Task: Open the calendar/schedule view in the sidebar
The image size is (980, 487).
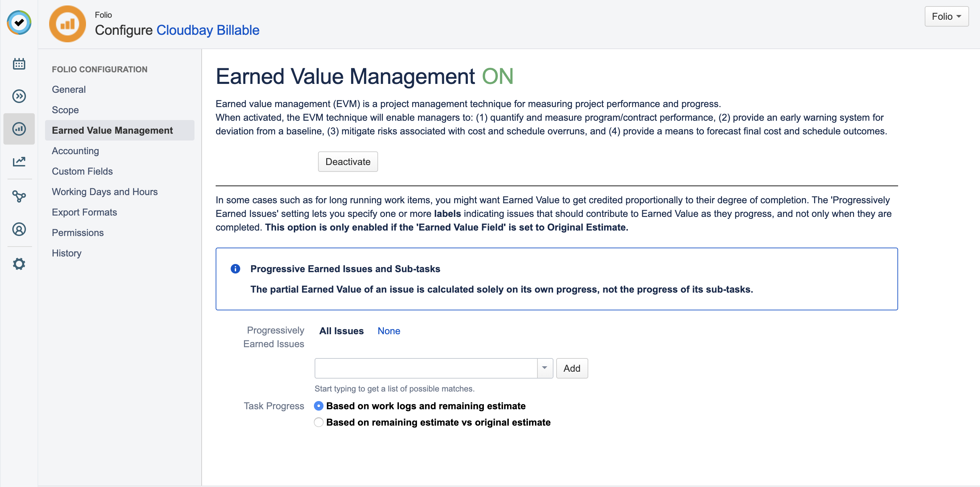Action: 19,63
